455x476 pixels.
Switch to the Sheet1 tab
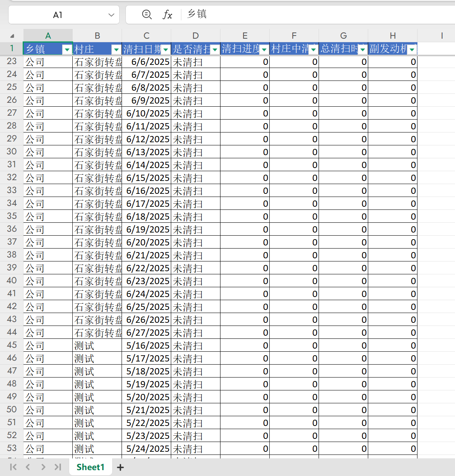point(90,467)
